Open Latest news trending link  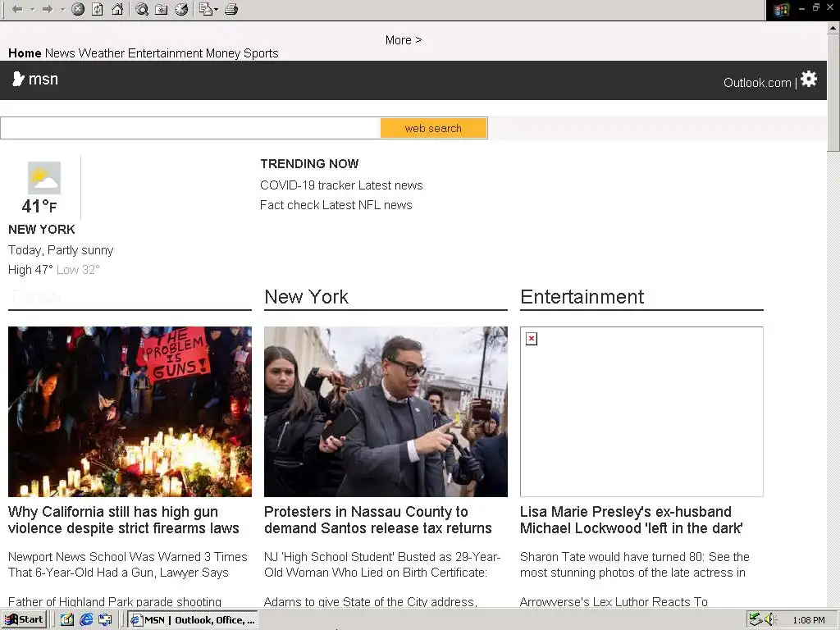(390, 185)
